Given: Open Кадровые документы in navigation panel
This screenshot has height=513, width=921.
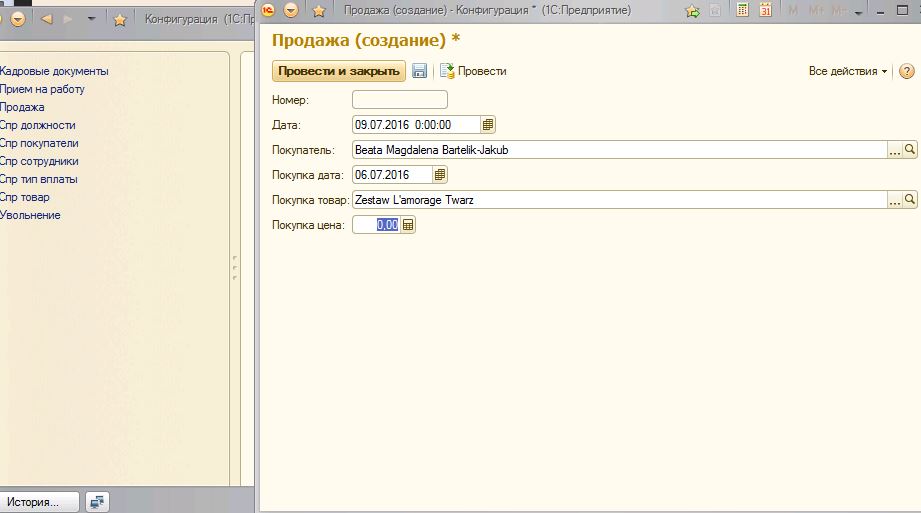Looking at the screenshot, I should (x=54, y=71).
